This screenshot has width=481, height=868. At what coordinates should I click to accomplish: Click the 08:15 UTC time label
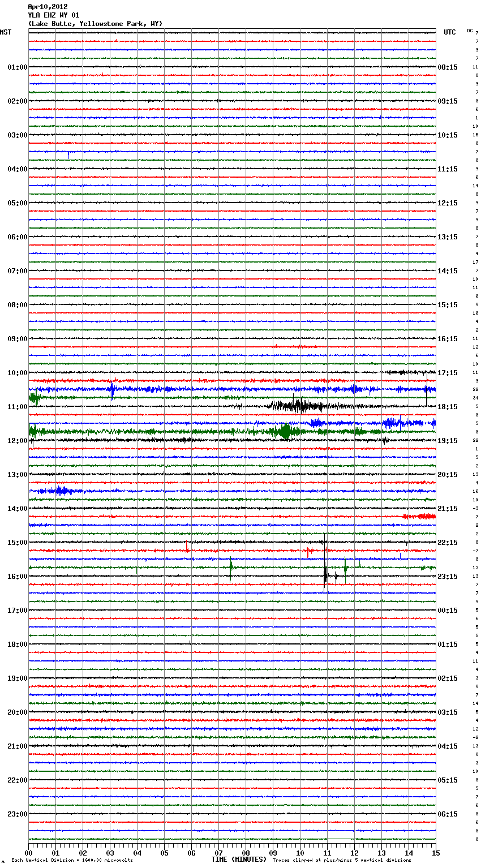tap(448, 67)
